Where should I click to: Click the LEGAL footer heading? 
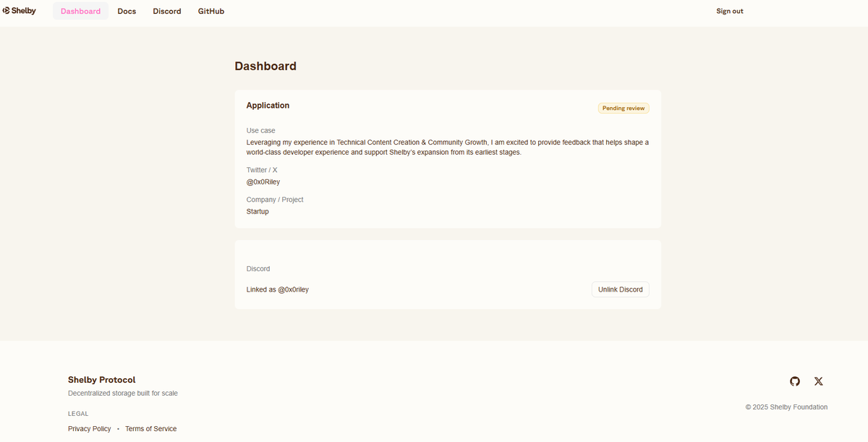click(78, 414)
